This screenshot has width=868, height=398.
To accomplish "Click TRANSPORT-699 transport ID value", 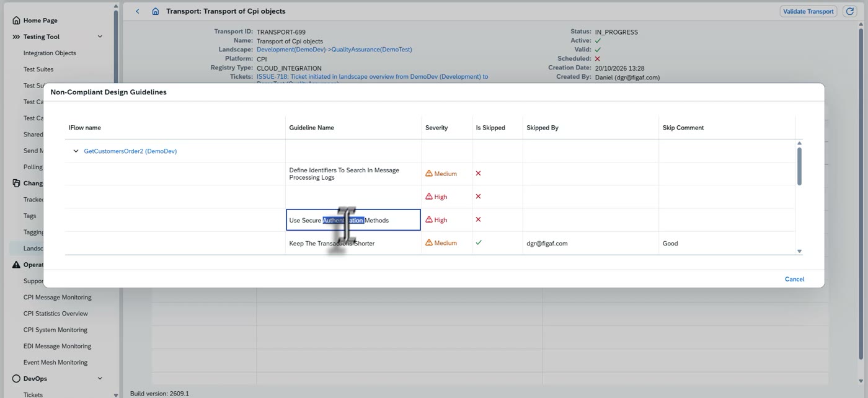I will pyautogui.click(x=281, y=32).
